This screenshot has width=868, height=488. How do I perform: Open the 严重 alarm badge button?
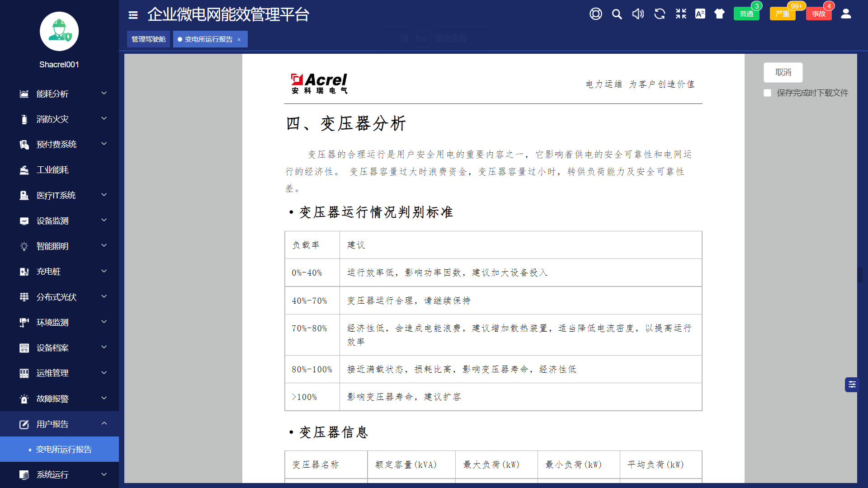tap(782, 14)
